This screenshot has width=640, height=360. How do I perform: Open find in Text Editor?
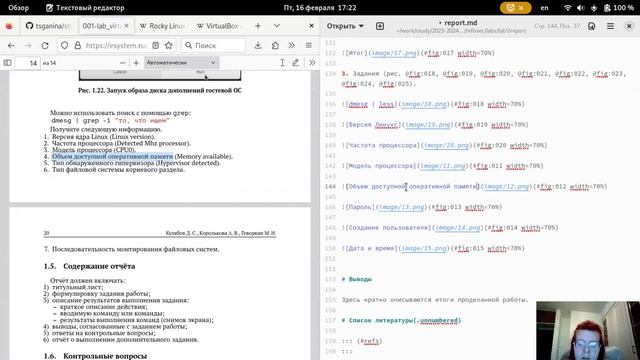click(591, 26)
